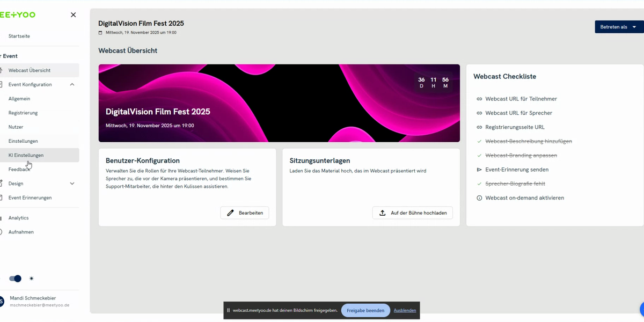Screen dimensions: 644x322
Task: Click the Freigabe beenden button
Action: [365, 310]
